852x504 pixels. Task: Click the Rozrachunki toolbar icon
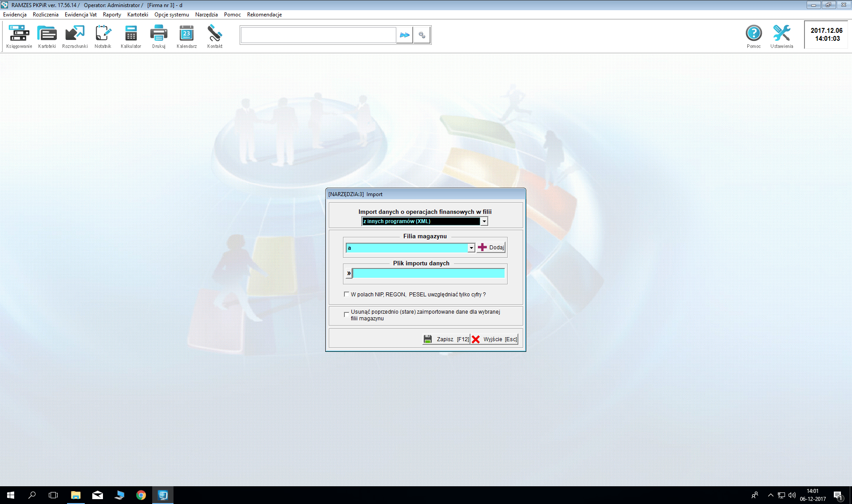75,34
